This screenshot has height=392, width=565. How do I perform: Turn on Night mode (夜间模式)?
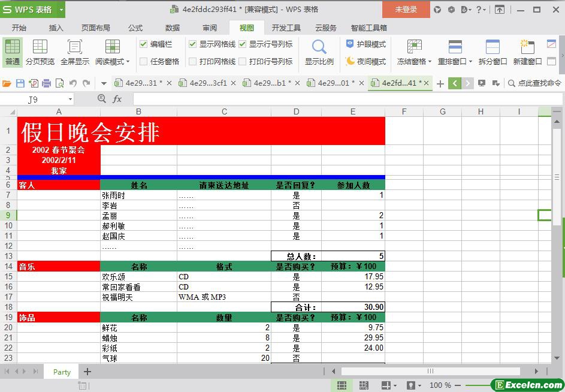point(365,61)
